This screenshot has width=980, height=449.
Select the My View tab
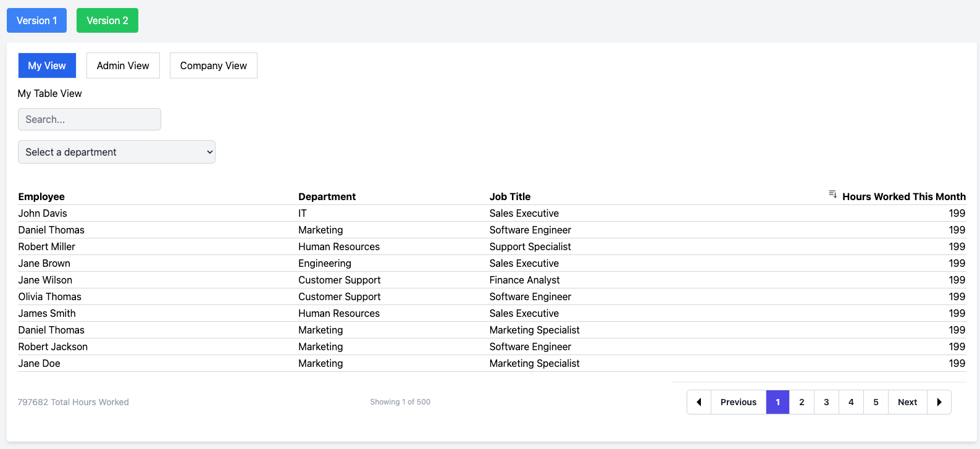[47, 65]
